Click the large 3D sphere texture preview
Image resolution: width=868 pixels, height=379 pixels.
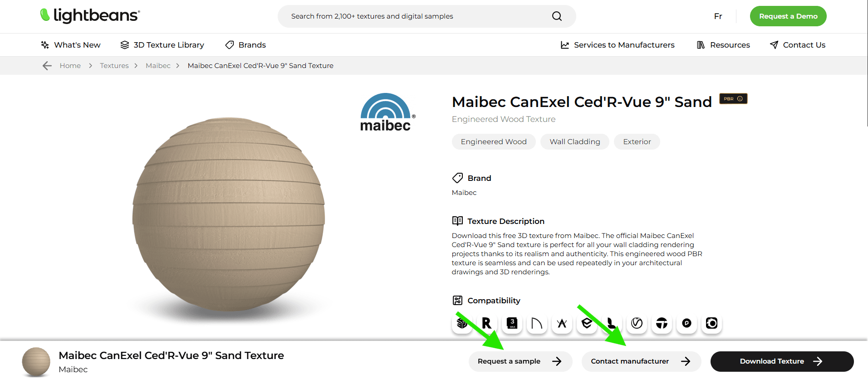(229, 214)
